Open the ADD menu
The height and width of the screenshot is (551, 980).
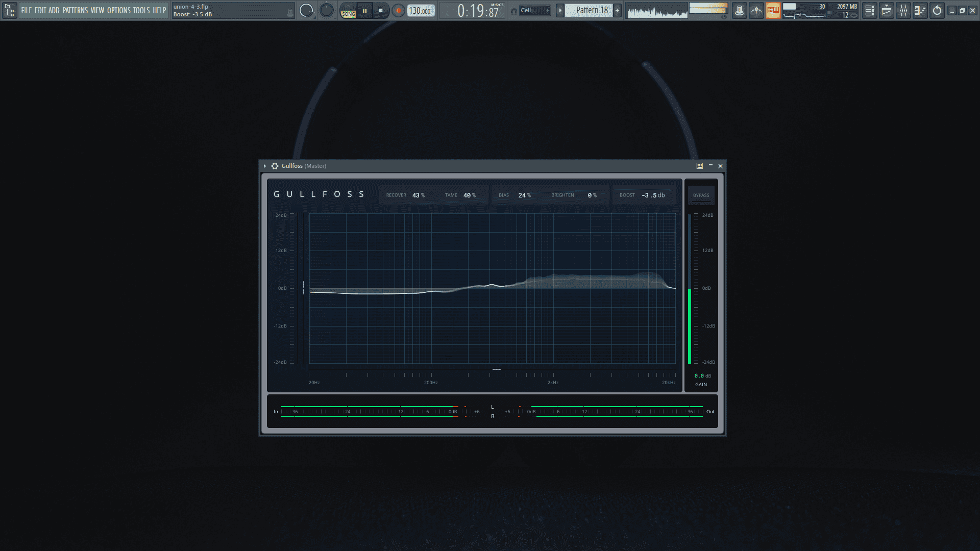point(54,10)
